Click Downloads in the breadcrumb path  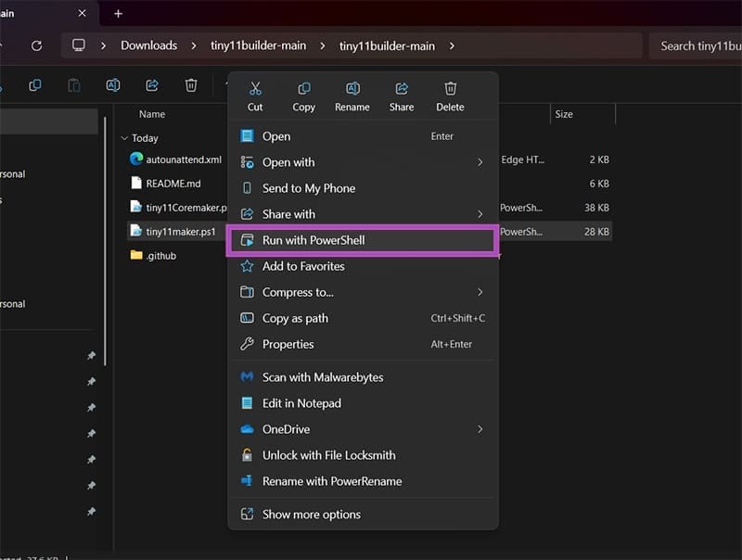coord(148,45)
